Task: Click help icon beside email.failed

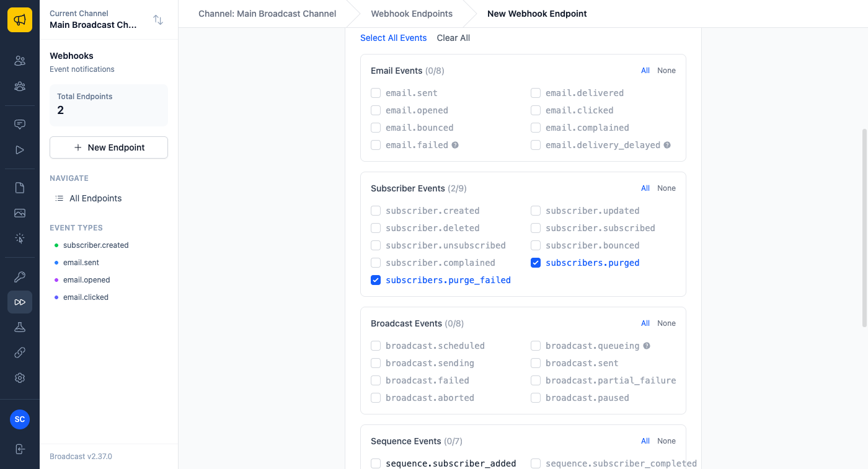Action: pos(455,145)
